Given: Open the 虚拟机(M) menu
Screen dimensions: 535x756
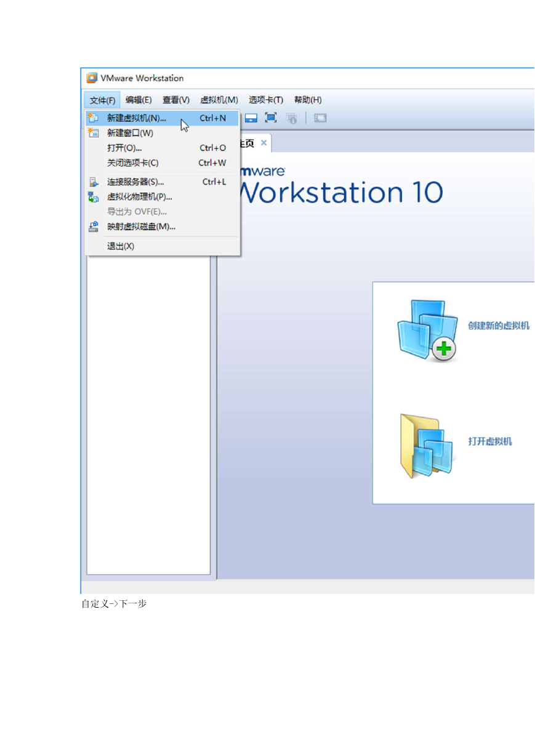Looking at the screenshot, I should (x=219, y=100).
